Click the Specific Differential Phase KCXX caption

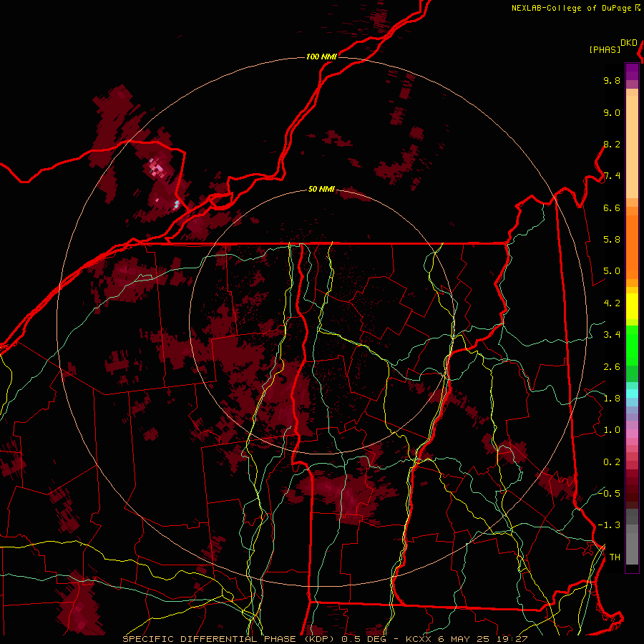coord(325,639)
